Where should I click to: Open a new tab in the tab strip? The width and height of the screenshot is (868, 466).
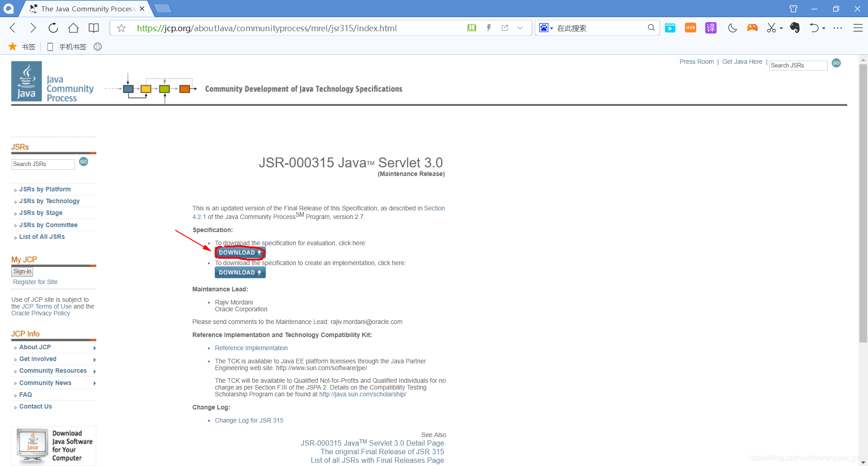162,8
